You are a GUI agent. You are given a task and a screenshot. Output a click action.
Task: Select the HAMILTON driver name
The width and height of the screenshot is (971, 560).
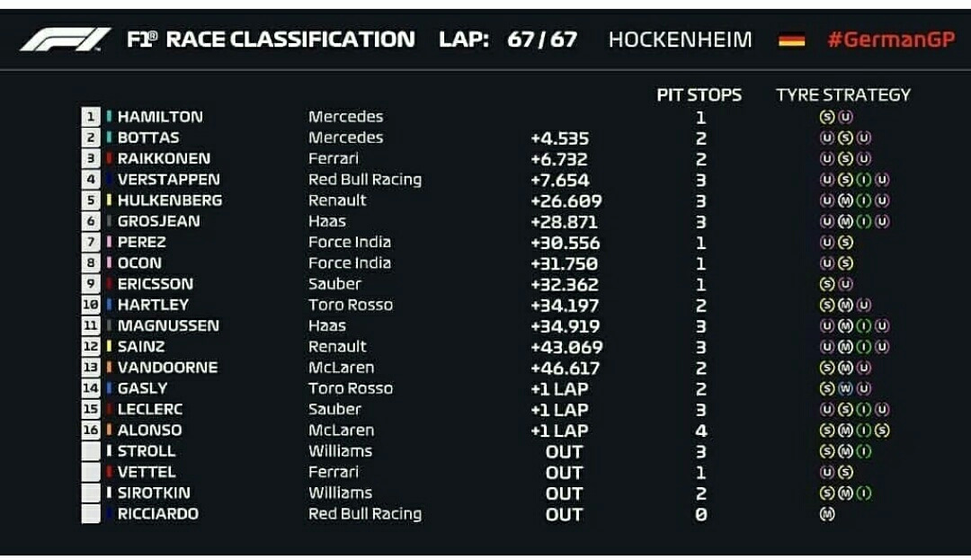point(160,116)
